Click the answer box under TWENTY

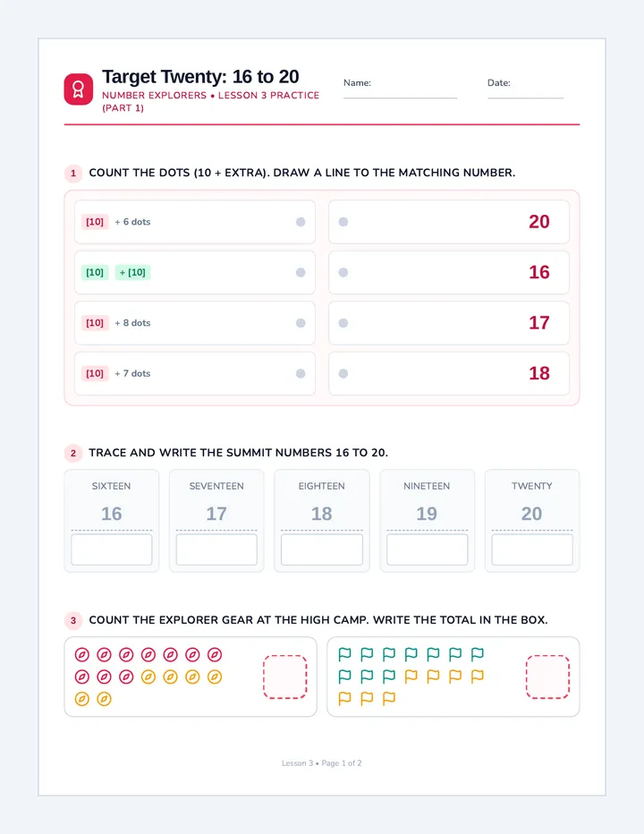(532, 549)
